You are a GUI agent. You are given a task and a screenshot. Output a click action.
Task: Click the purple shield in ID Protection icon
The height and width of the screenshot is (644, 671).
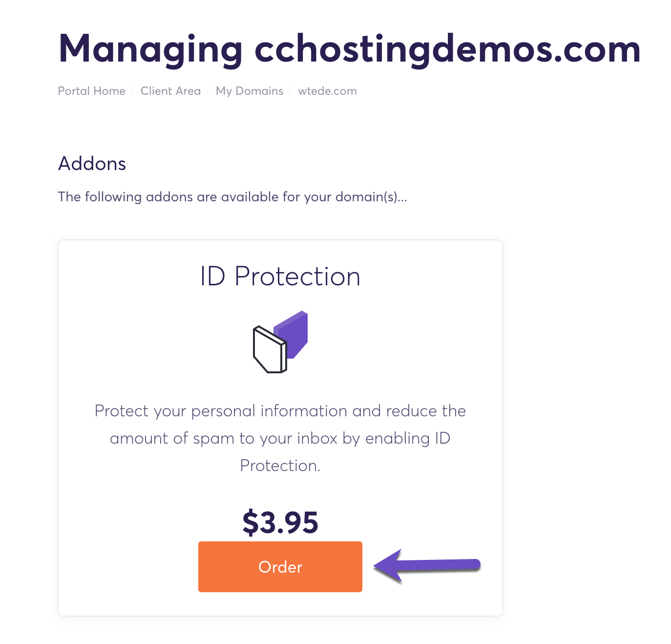[x=295, y=332]
